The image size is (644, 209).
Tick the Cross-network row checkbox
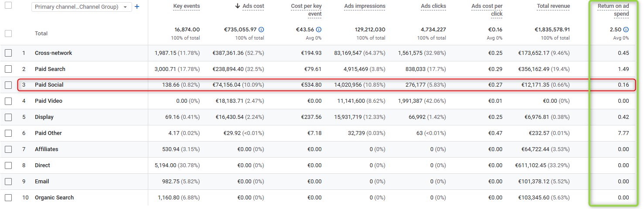(x=8, y=53)
